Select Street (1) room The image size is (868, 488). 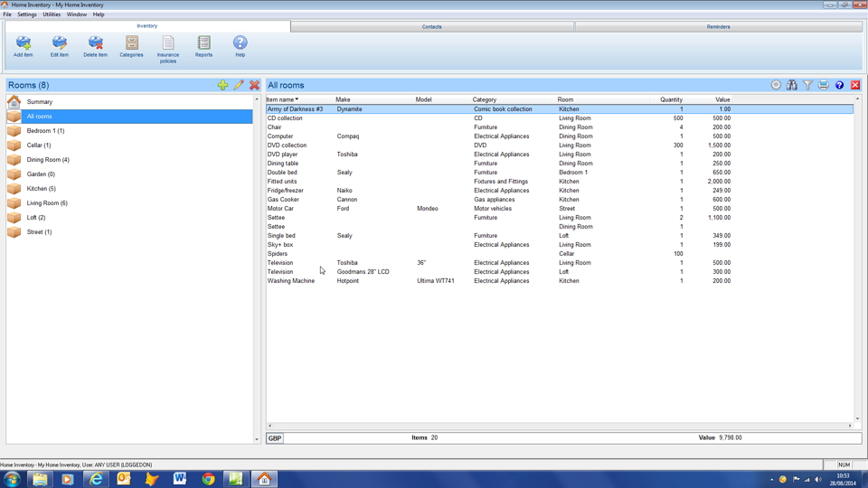tap(129, 232)
